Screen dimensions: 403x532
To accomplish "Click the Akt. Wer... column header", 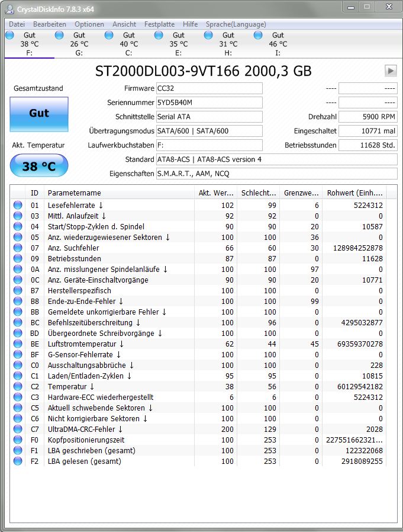I will (216, 193).
